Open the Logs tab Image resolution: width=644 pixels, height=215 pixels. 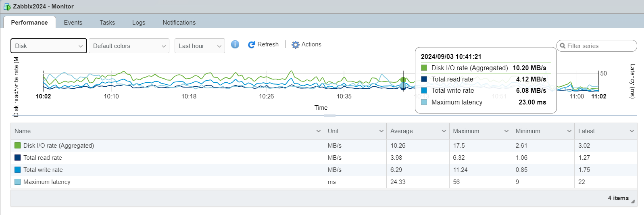pyautogui.click(x=139, y=23)
